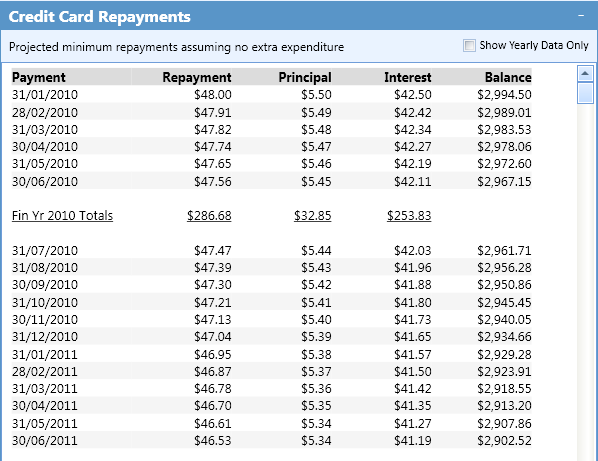The height and width of the screenshot is (461, 598).
Task: Collapse the Credit Card Repayments panel
Action: click(581, 16)
